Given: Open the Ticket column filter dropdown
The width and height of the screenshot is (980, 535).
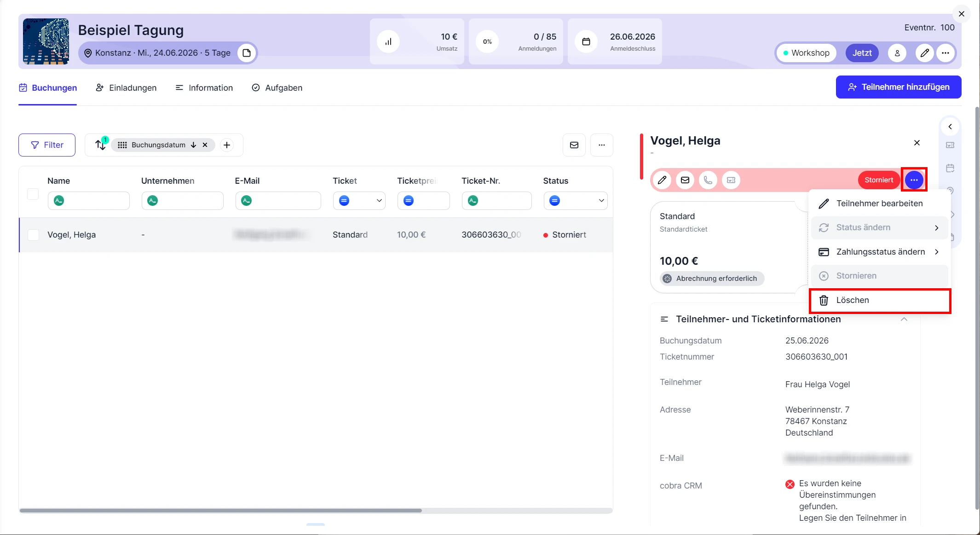Looking at the screenshot, I should click(x=359, y=201).
